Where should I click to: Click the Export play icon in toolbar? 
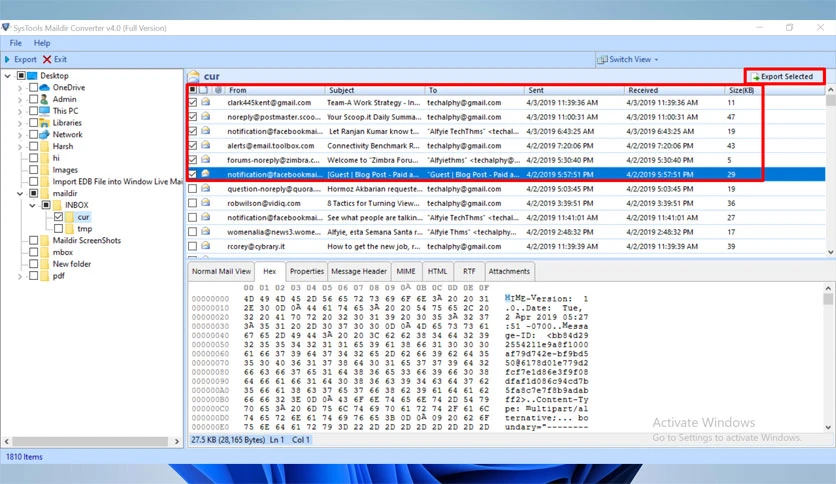tap(7, 59)
